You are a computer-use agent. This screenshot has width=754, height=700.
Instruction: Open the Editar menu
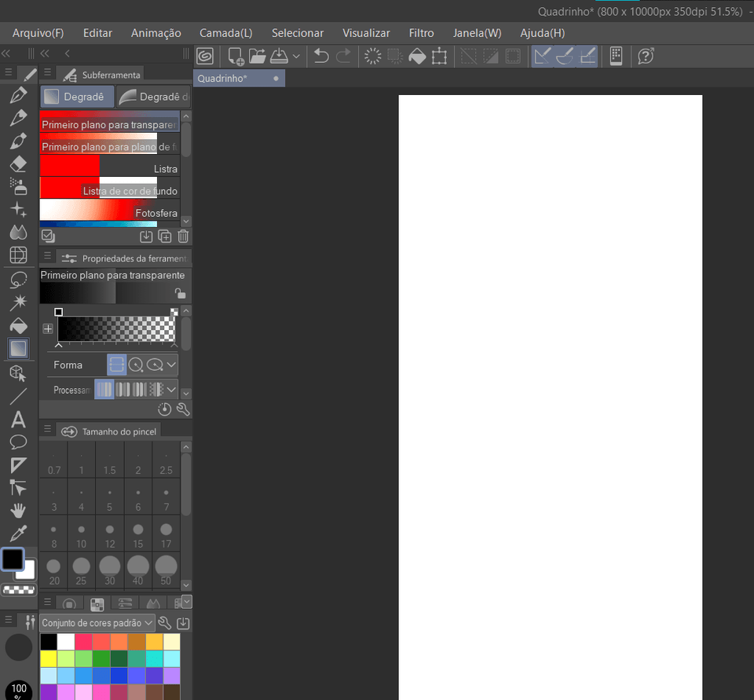point(97,33)
